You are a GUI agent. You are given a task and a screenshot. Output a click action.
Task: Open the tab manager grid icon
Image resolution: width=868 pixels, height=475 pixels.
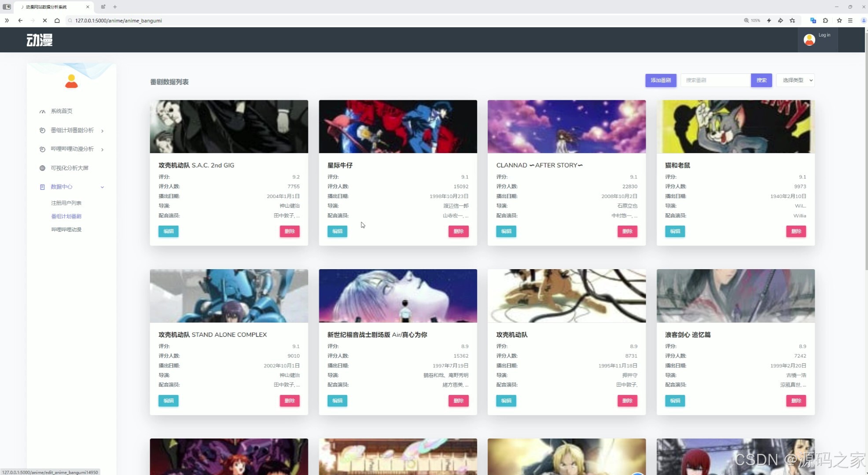tap(103, 7)
